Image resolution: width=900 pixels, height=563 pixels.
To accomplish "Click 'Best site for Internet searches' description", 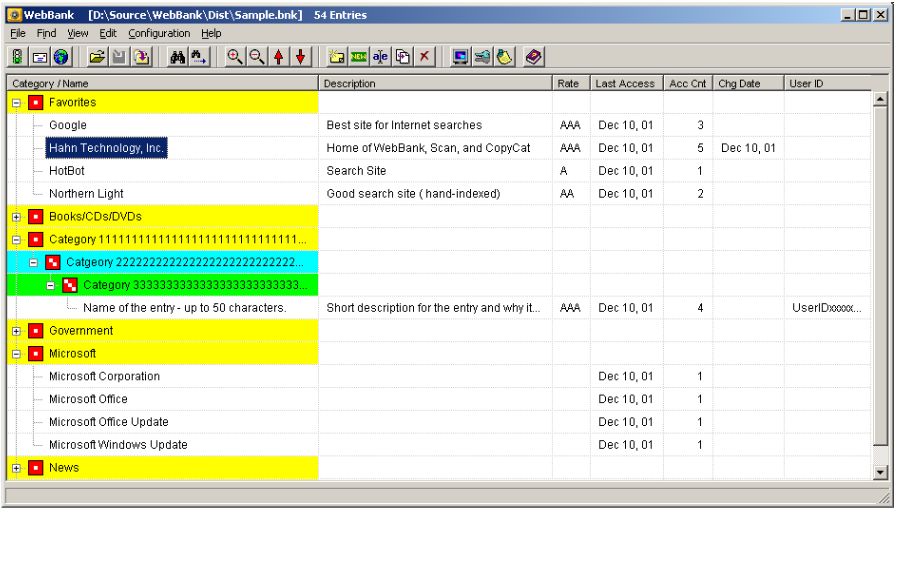I will point(404,125).
